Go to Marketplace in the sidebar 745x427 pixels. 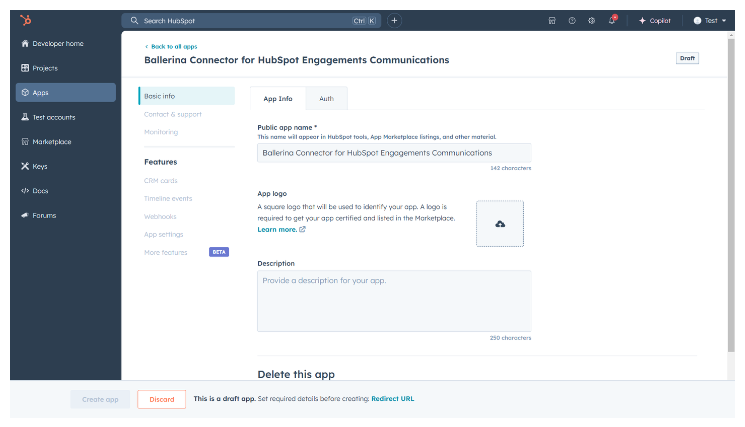(x=66, y=142)
